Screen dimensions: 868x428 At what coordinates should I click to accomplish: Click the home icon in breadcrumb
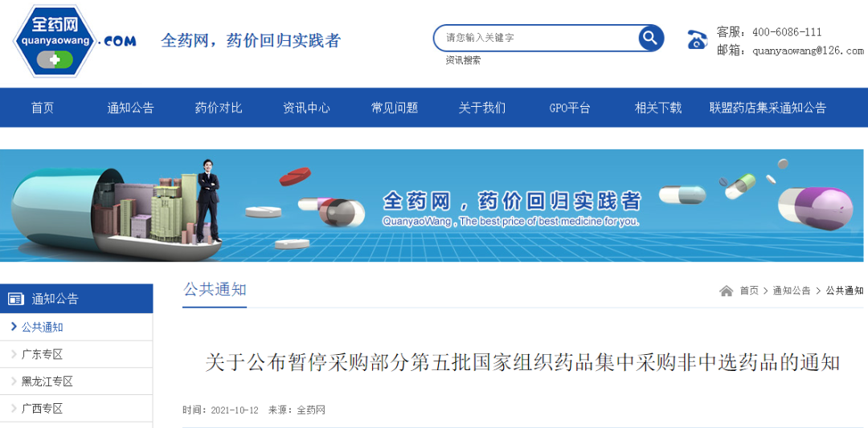726,291
